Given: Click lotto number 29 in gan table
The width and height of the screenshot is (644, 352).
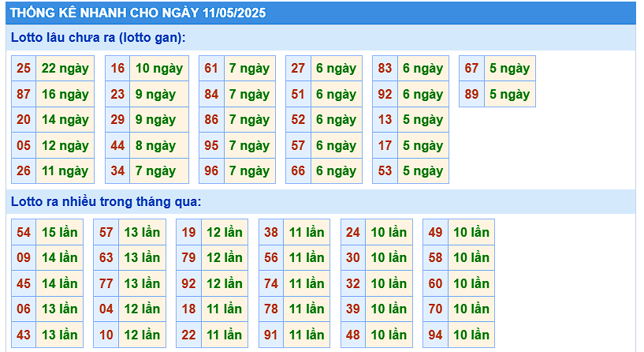Looking at the screenshot, I should [x=117, y=120].
